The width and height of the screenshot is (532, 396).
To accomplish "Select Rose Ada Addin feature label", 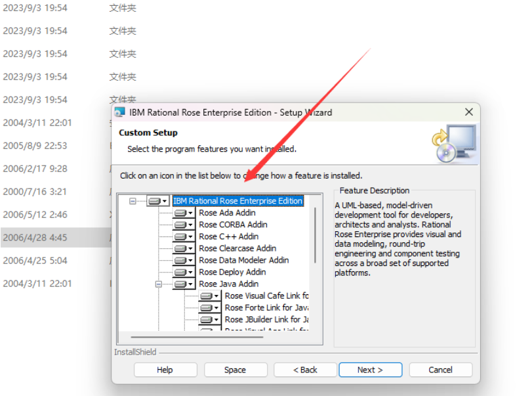I will click(x=227, y=213).
